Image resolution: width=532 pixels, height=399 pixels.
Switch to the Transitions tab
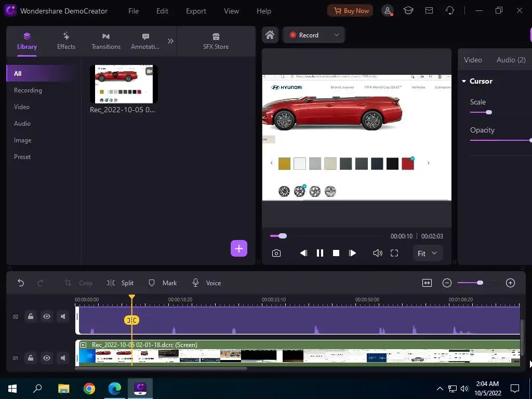click(106, 41)
